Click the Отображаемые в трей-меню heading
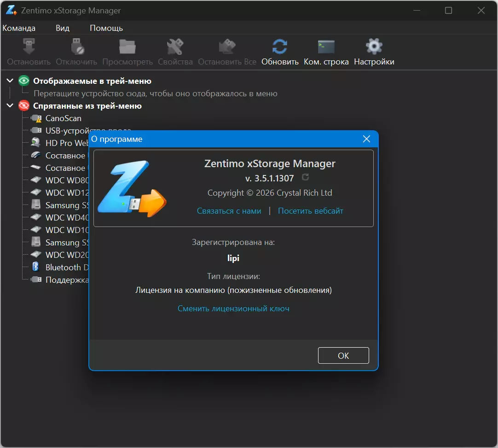 92,81
